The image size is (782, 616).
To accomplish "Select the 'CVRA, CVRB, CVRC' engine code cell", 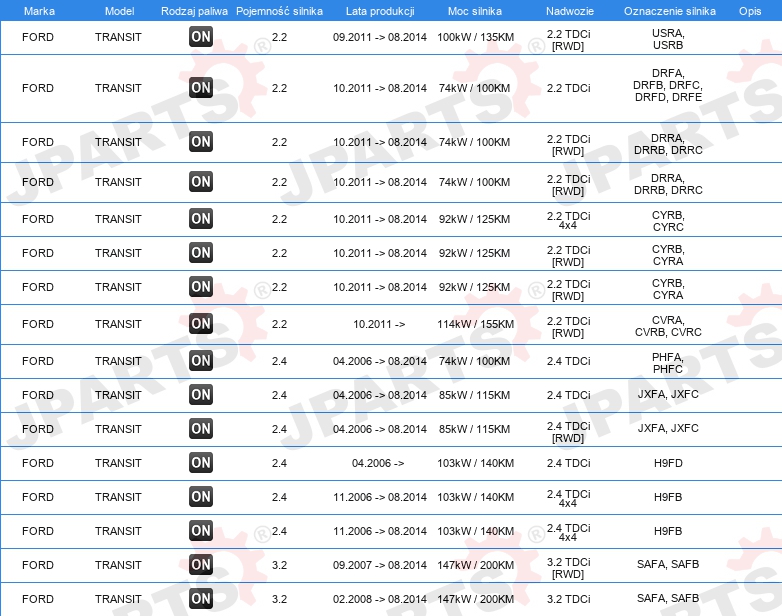I will (668, 326).
